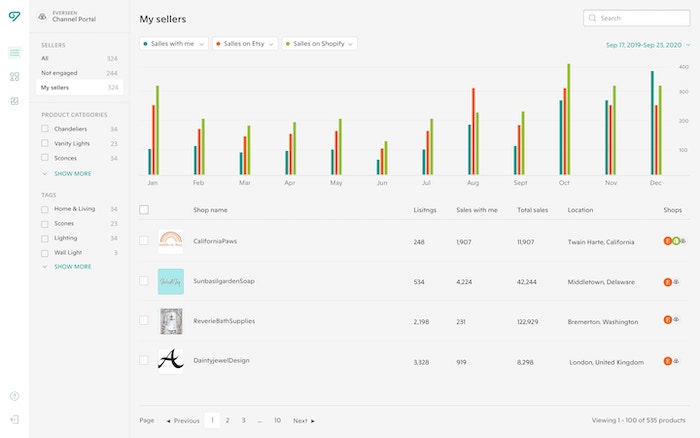Select the ReverieBathSupplies row checkbox
The height and width of the screenshot is (438, 700).
click(x=144, y=321)
